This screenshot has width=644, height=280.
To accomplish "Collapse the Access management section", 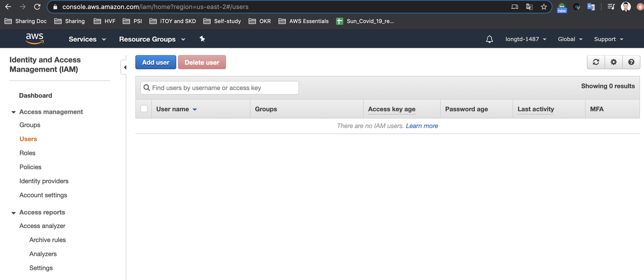I will click(x=14, y=112).
